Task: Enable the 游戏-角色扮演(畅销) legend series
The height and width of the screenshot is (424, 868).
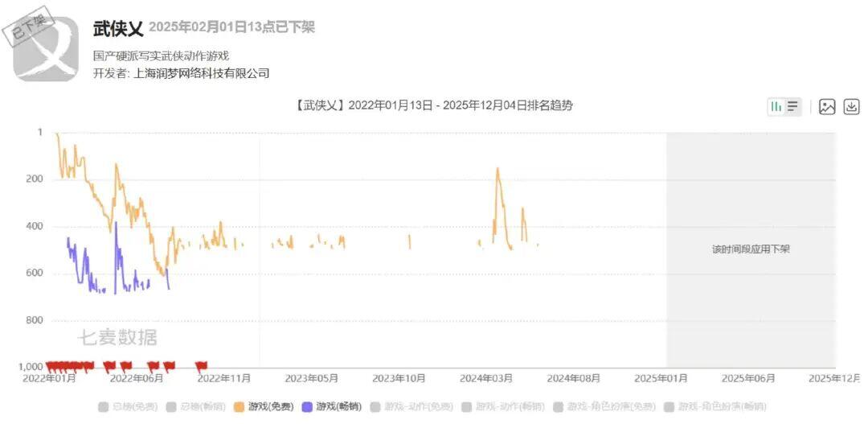Action: coord(715,407)
